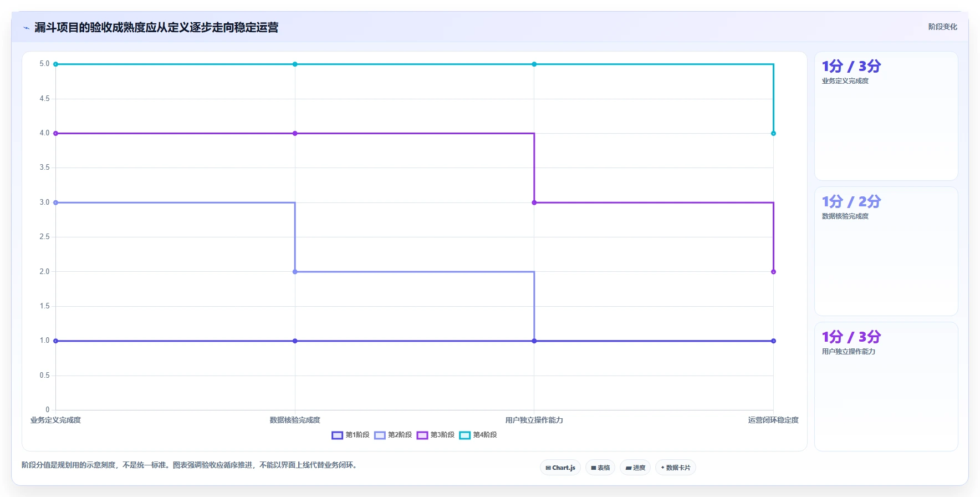Viewport: 980px width, 497px height.
Task: Click the x-axis label 用户独立操作能力
Action: pyautogui.click(x=534, y=420)
